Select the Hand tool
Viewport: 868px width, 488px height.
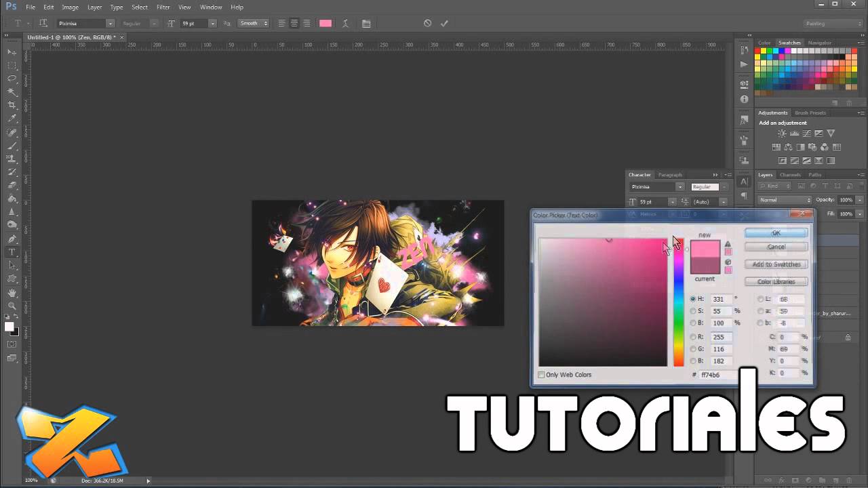click(x=12, y=293)
